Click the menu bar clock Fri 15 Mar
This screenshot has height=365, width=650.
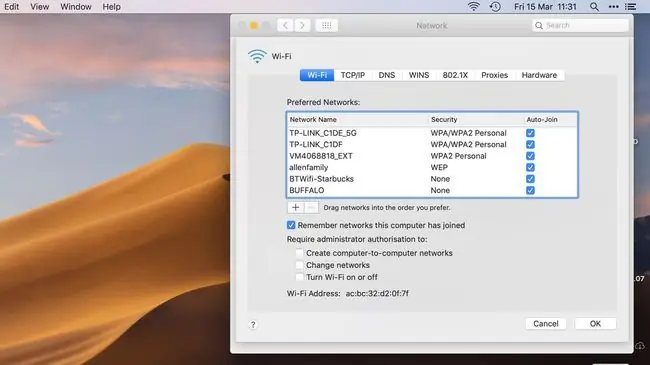546,7
